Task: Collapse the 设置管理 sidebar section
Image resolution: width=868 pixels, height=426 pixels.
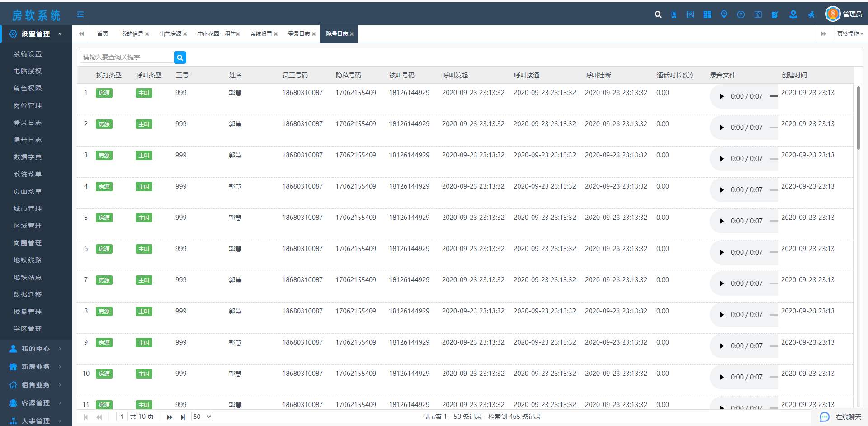Action: click(x=36, y=34)
